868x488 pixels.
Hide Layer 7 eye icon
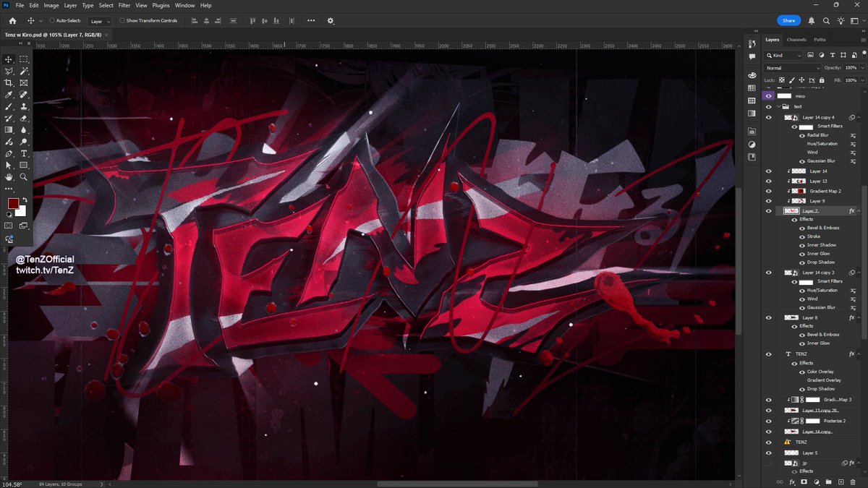click(x=769, y=210)
